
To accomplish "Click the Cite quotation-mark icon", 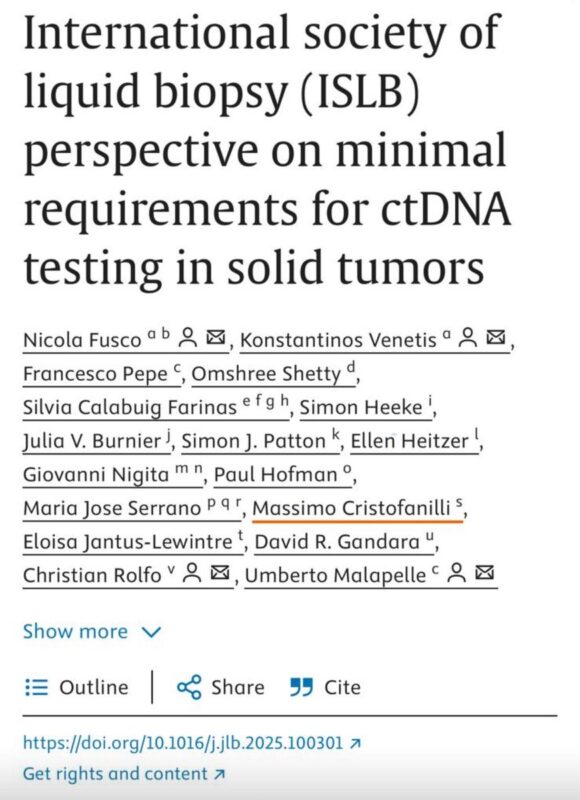I will click(301, 687).
